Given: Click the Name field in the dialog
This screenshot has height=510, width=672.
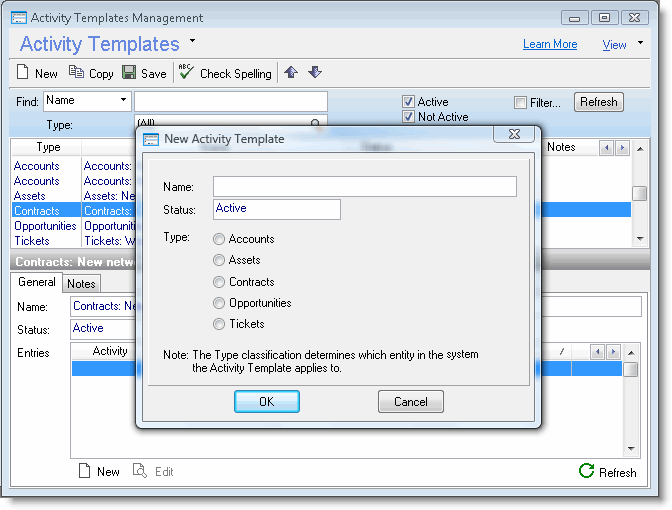Looking at the screenshot, I should 364,187.
